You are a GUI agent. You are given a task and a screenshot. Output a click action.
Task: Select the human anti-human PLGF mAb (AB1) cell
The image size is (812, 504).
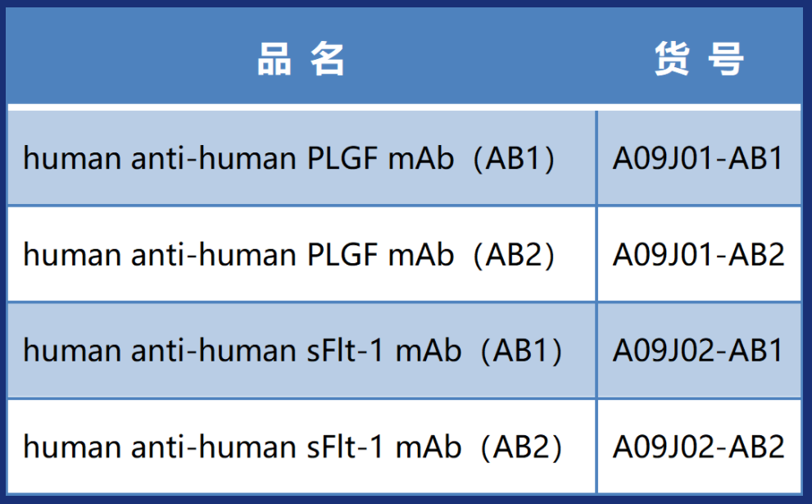(289, 158)
